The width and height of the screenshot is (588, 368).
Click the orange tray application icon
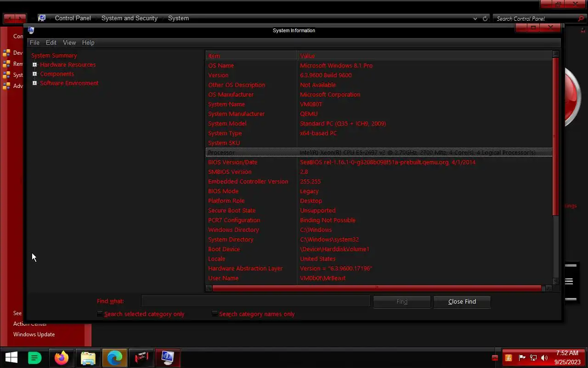tap(509, 357)
